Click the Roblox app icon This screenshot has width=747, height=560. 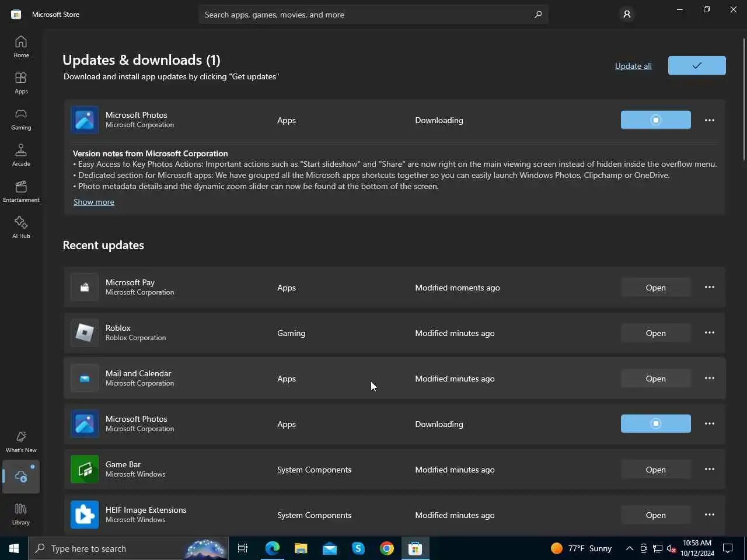click(85, 333)
